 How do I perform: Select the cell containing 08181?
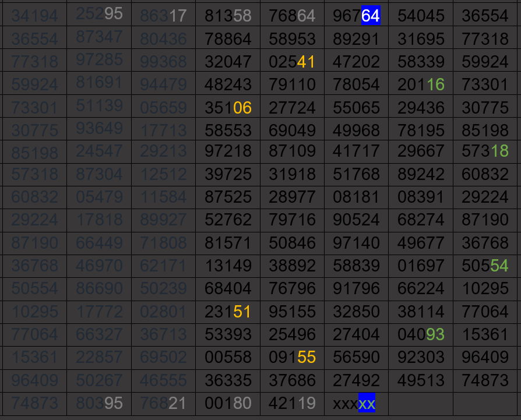tap(356, 196)
